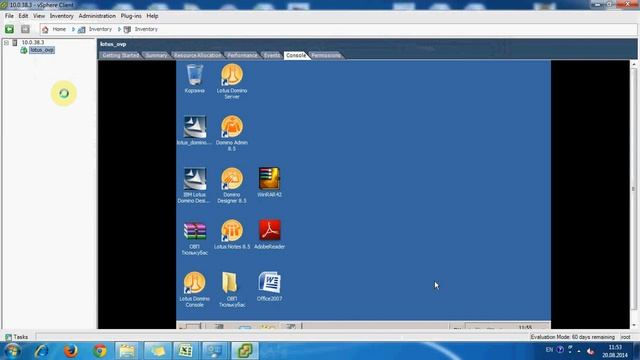Activate vSphere Client taskbar button

coord(245,351)
